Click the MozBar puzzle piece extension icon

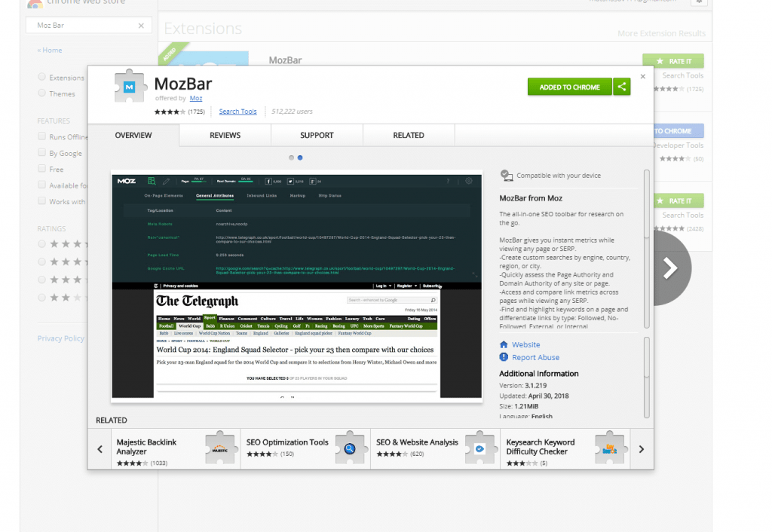coord(130,87)
